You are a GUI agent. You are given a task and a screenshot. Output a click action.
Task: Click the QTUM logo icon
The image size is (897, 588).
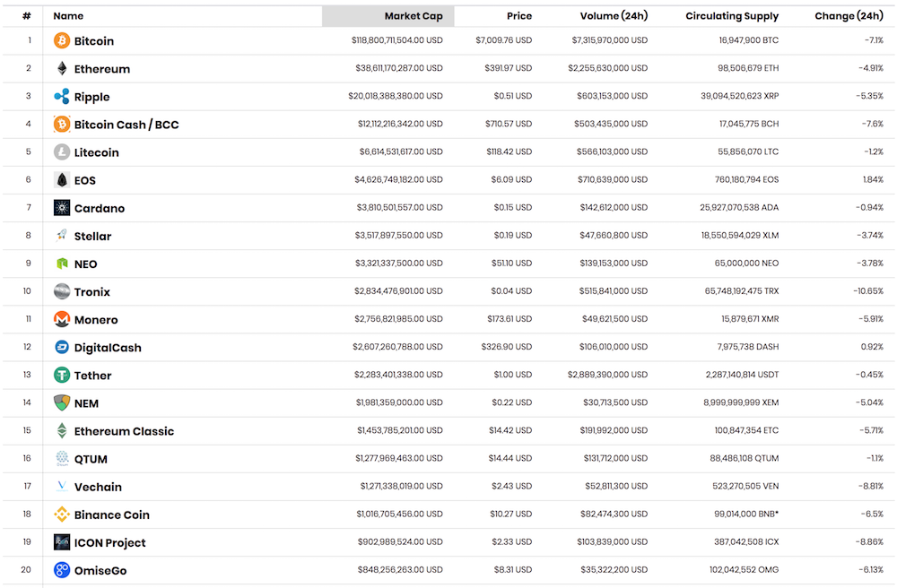point(62,458)
